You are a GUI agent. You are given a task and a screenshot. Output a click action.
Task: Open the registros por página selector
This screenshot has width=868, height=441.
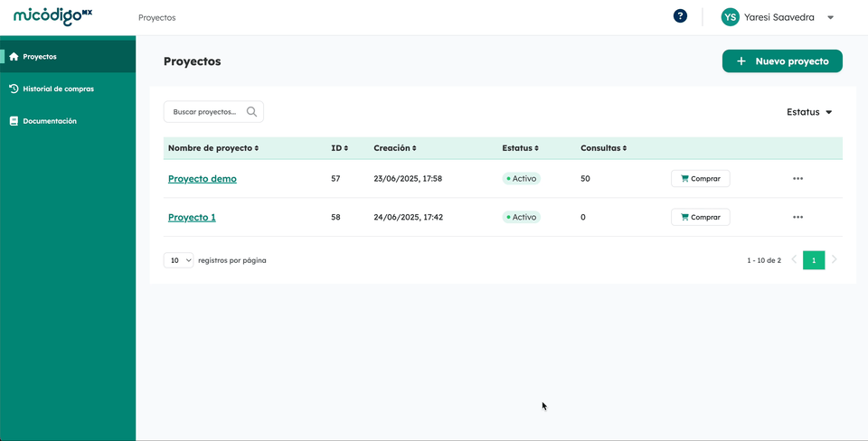[178, 260]
